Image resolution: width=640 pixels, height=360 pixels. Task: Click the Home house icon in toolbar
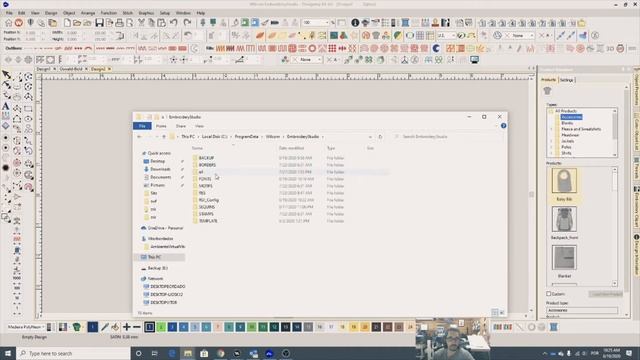[8, 22]
